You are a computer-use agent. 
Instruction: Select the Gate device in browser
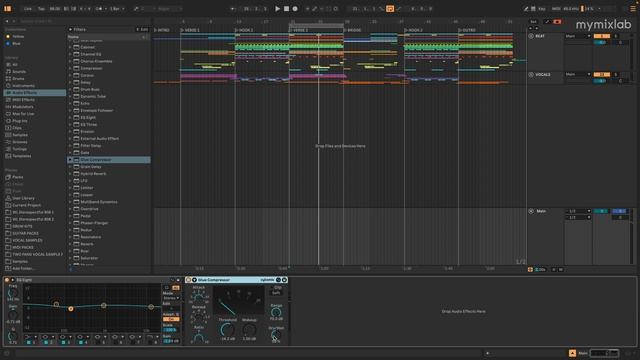85,153
